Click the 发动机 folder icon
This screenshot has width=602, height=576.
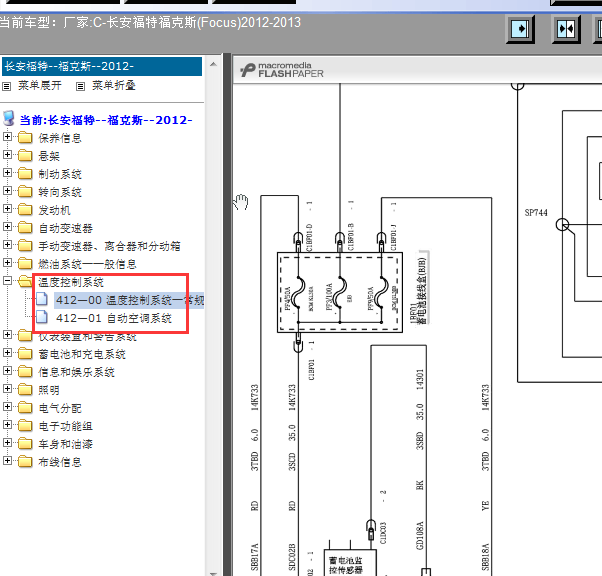coord(25,209)
